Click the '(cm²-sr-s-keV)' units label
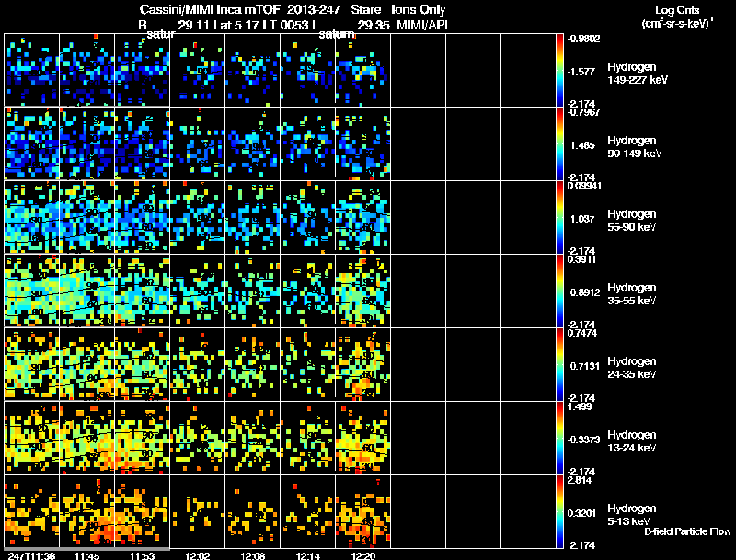 677,23
